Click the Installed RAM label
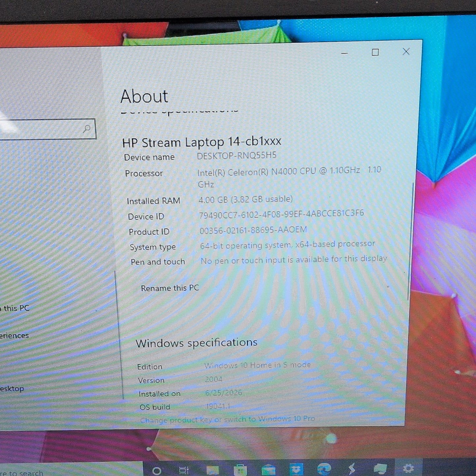This screenshot has height=476, width=476. [154, 201]
